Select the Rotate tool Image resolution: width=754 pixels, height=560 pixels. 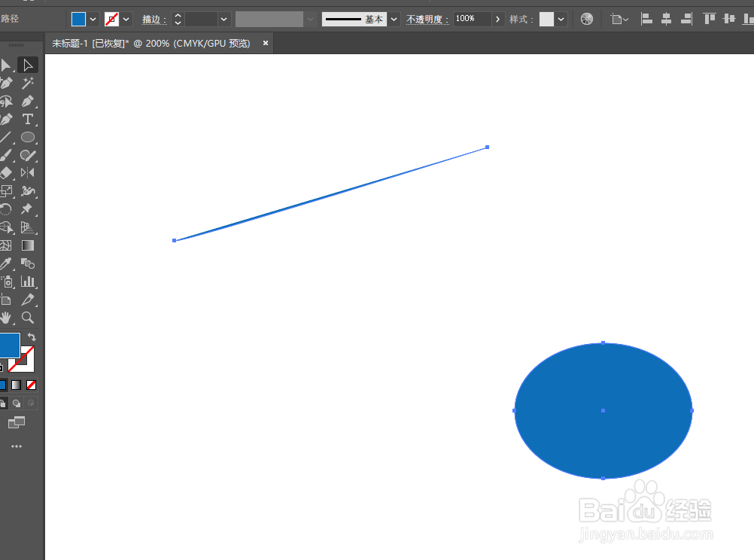pyautogui.click(x=6, y=208)
